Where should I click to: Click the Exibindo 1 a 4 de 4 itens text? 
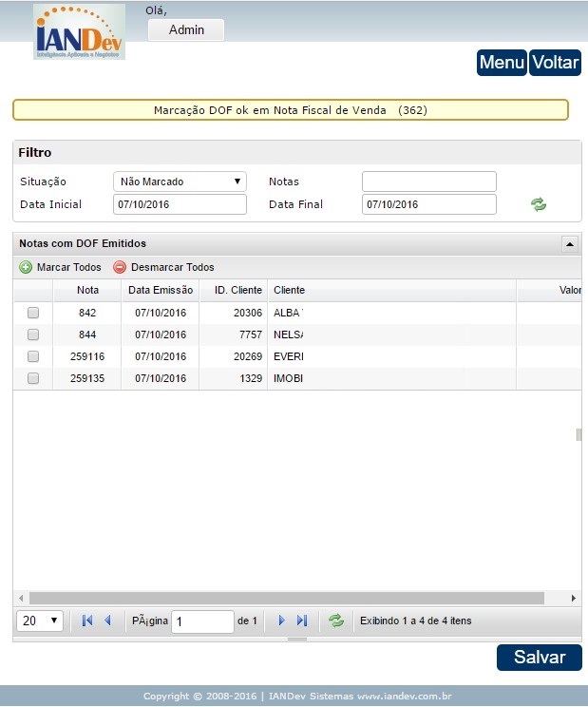[x=415, y=621]
